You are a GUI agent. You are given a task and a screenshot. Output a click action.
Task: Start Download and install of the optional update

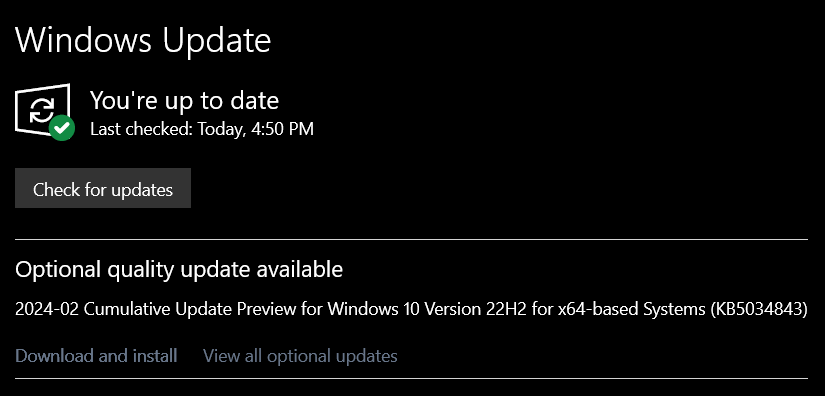click(96, 356)
